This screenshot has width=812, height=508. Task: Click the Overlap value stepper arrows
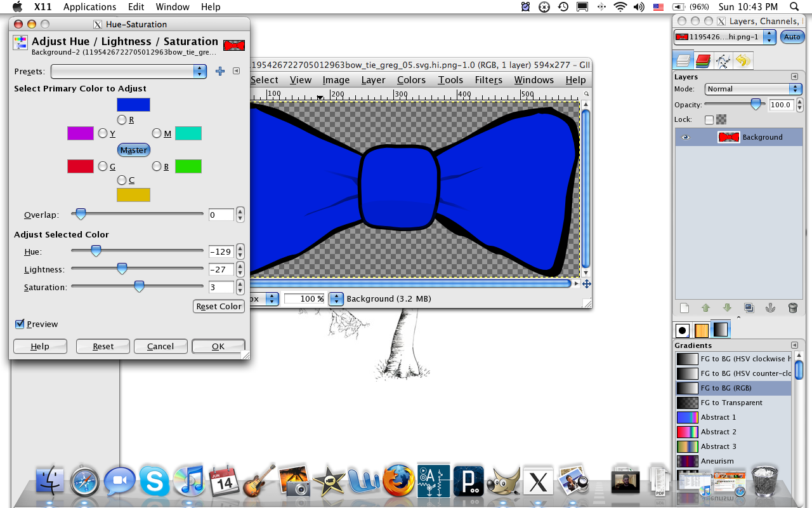(x=240, y=215)
